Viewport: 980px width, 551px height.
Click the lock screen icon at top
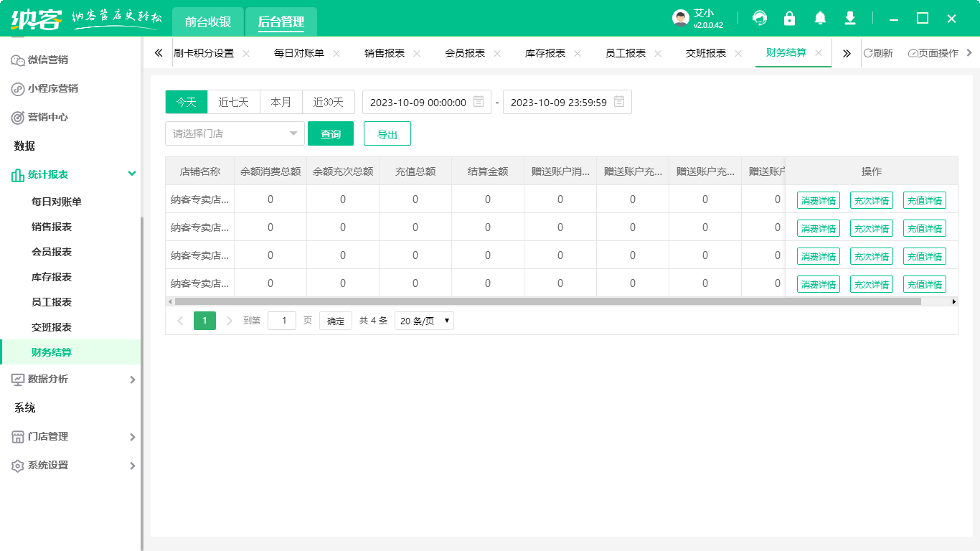[x=789, y=18]
